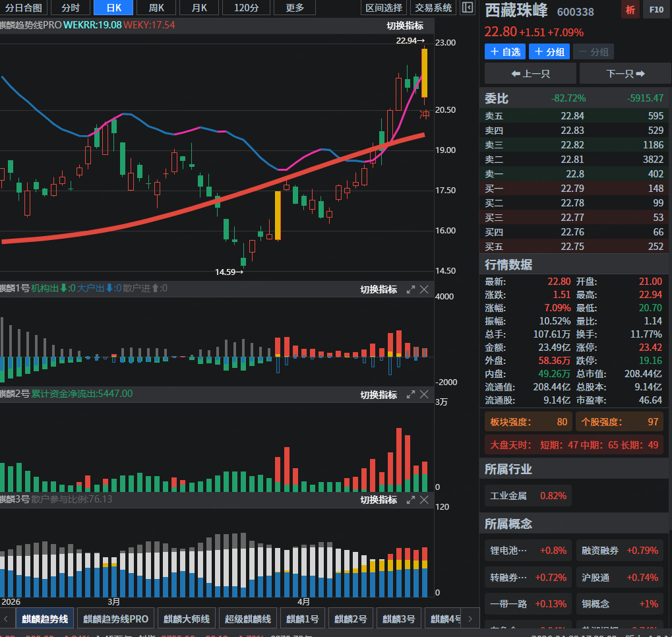The height and width of the screenshot is (637, 672).
Task: Open the 工业金属 industry link
Action: [528, 496]
